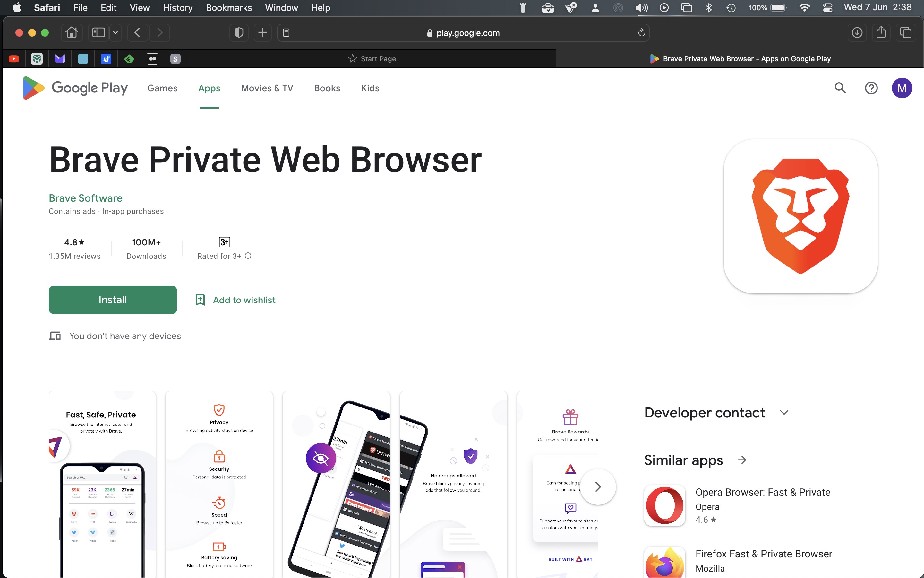Open the Bookmarks menu
Viewport: 924px width, 578px height.
pos(229,8)
